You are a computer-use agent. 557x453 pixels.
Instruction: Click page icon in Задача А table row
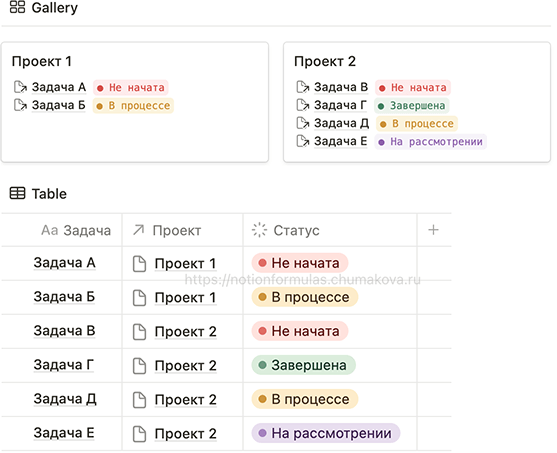click(139, 264)
